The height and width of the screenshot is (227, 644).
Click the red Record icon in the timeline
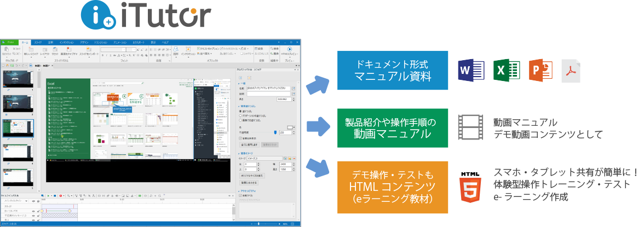[x=60, y=195]
